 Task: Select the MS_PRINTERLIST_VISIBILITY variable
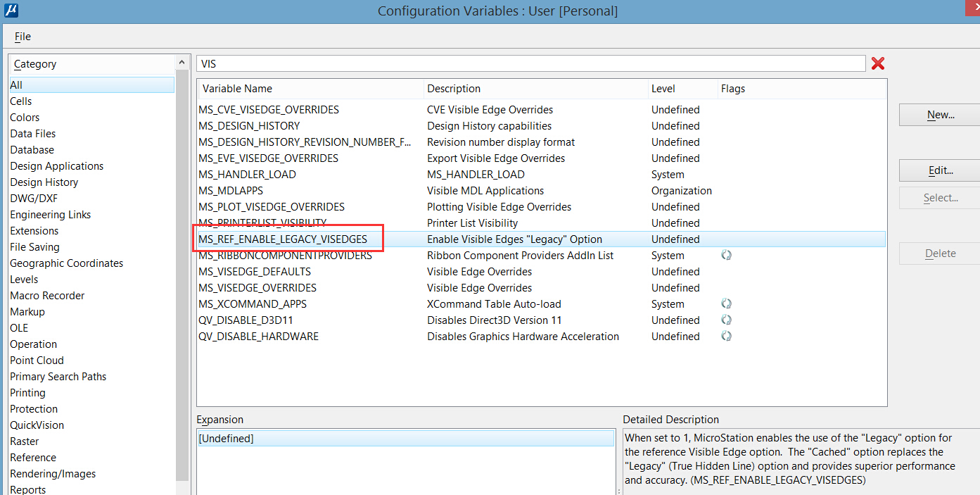point(262,223)
